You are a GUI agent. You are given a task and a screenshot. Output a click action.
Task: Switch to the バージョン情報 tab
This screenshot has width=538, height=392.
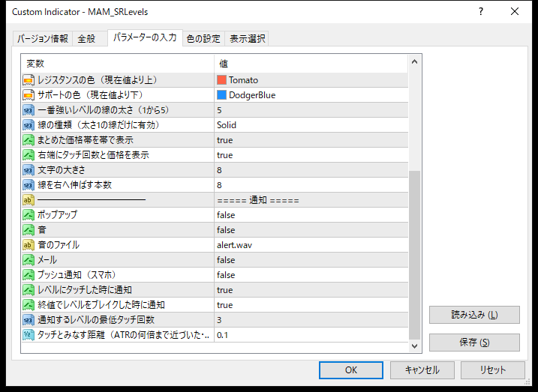click(43, 39)
